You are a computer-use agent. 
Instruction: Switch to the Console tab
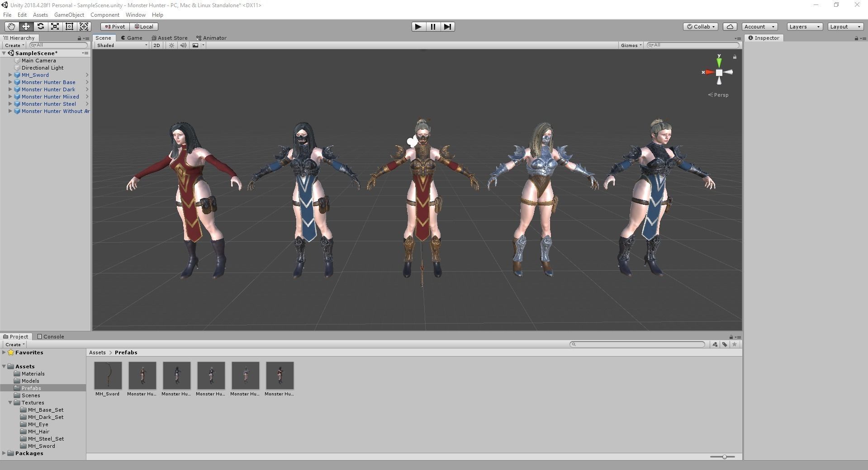51,337
